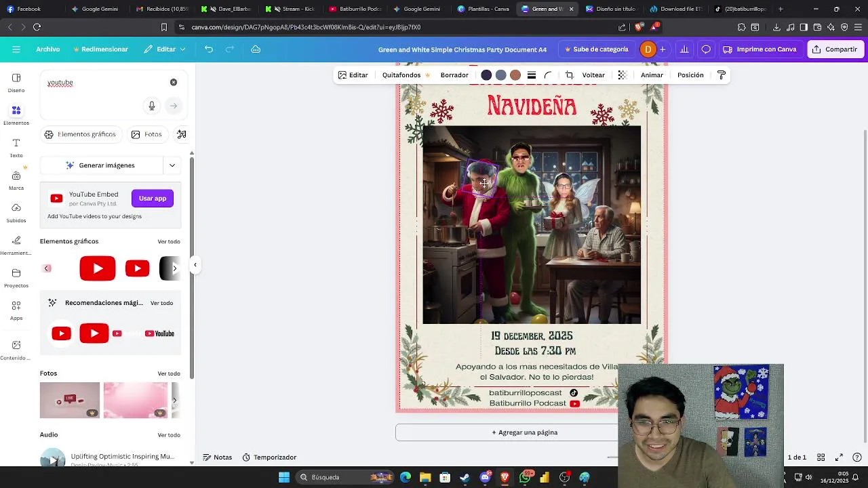Click Animar toolbar option
The image size is (868, 488).
point(652,75)
